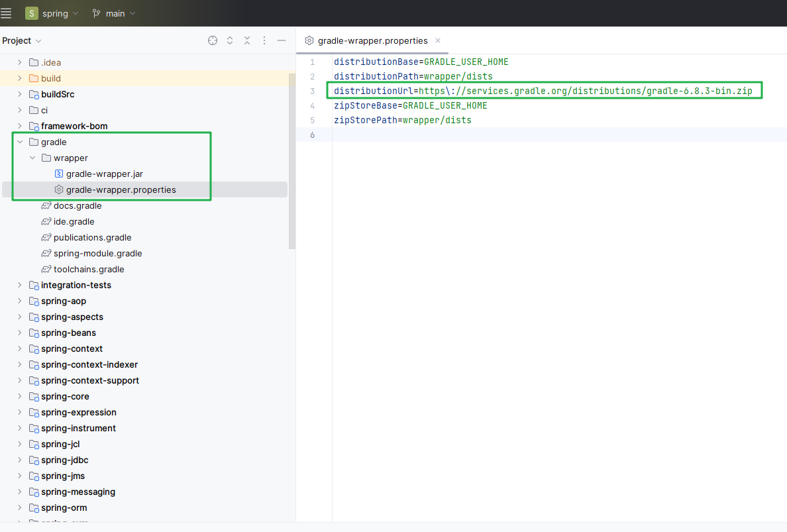The image size is (787, 532).
Task: Click distributionUrl line in editor
Action: coord(543,91)
